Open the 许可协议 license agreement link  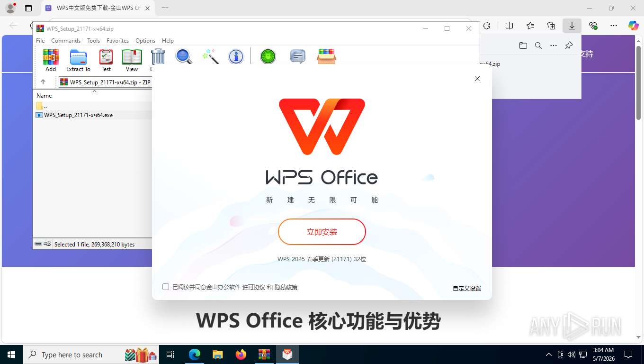pos(254,287)
